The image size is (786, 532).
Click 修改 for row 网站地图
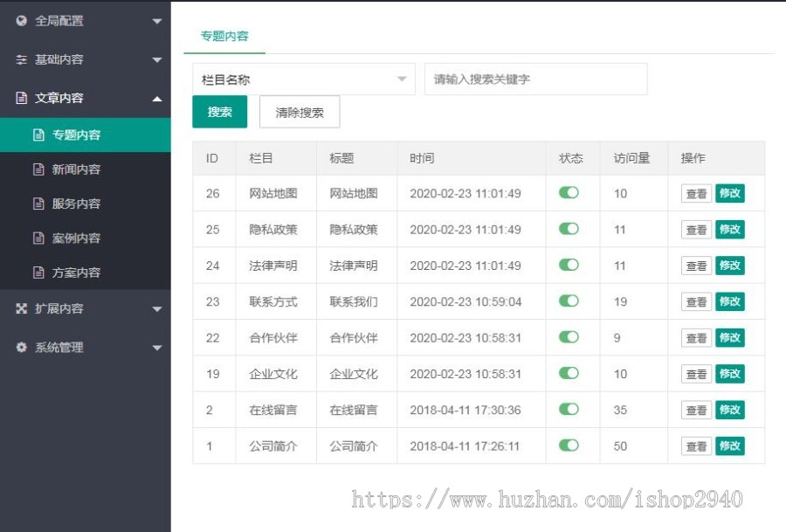click(730, 193)
